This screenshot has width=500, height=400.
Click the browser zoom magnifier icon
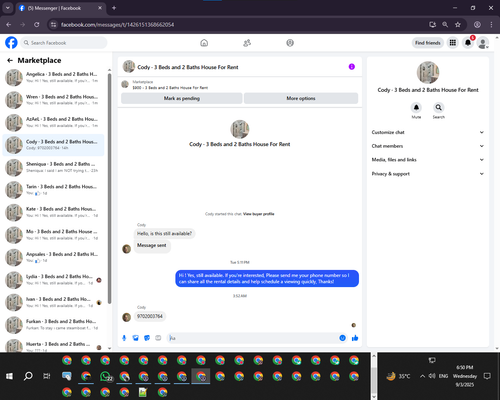click(445, 25)
